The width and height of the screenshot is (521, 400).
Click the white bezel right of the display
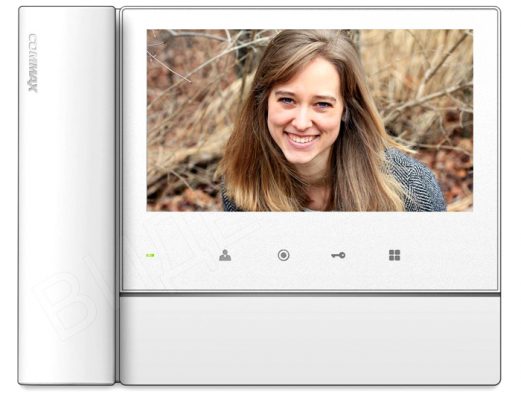[485, 120]
